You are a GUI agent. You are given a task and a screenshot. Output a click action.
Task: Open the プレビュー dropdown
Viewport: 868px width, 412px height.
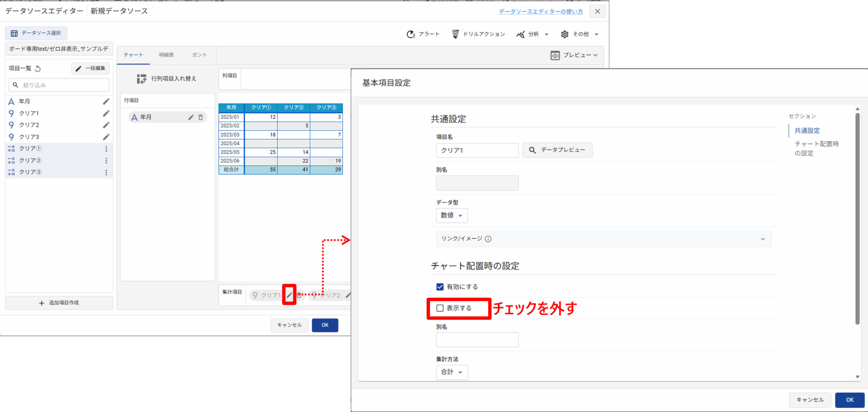point(574,55)
